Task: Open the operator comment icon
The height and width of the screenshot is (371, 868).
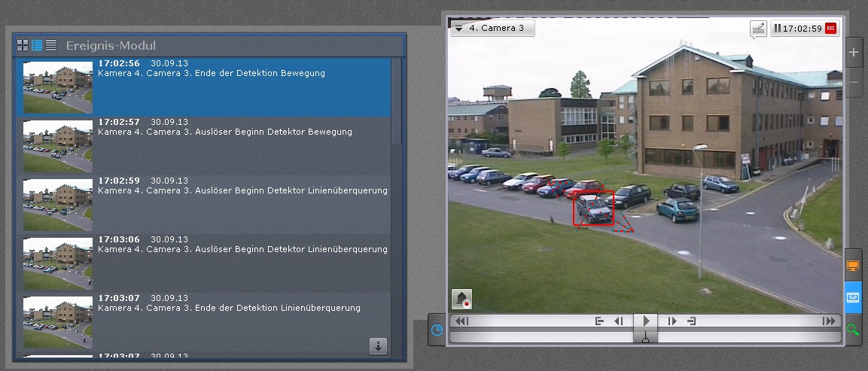Action: pos(758,29)
